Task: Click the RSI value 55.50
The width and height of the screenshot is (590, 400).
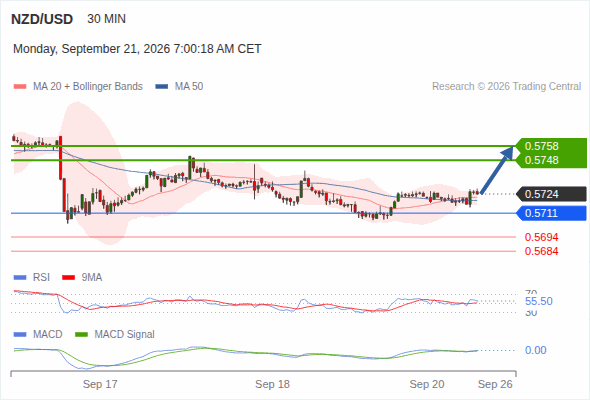Action: (539, 301)
